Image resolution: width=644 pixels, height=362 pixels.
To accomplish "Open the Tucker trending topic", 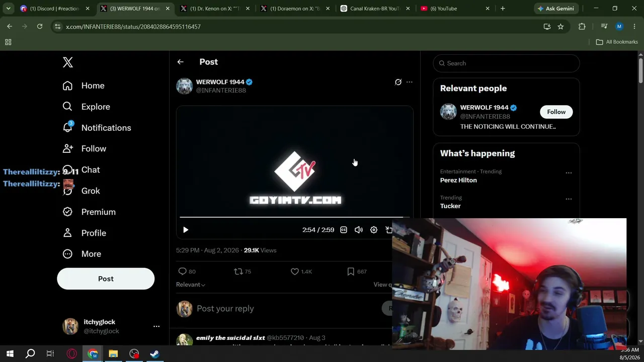I will coord(450,206).
